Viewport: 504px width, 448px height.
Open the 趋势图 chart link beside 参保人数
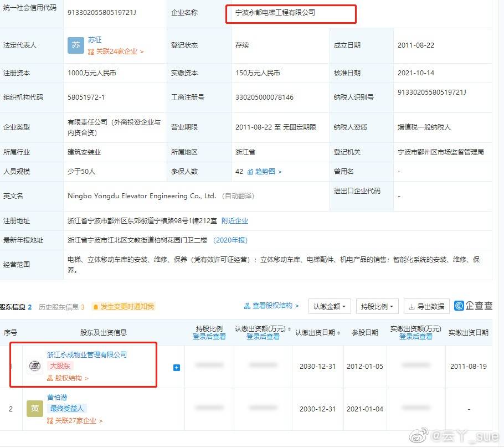click(265, 172)
